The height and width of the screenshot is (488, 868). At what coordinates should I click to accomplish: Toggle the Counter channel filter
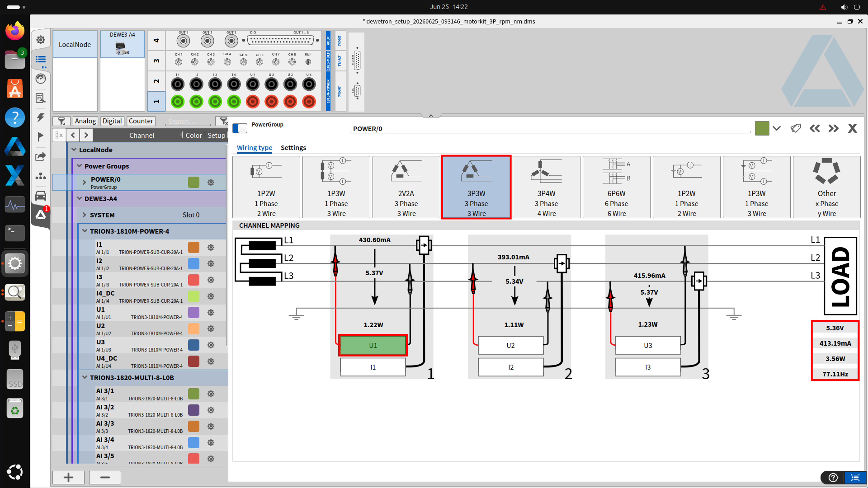pyautogui.click(x=141, y=121)
